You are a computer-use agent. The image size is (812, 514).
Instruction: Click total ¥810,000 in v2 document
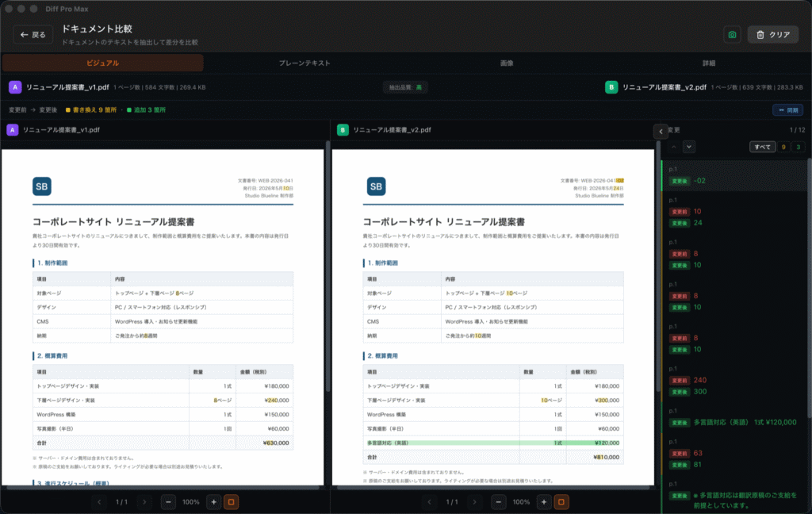[607, 457]
